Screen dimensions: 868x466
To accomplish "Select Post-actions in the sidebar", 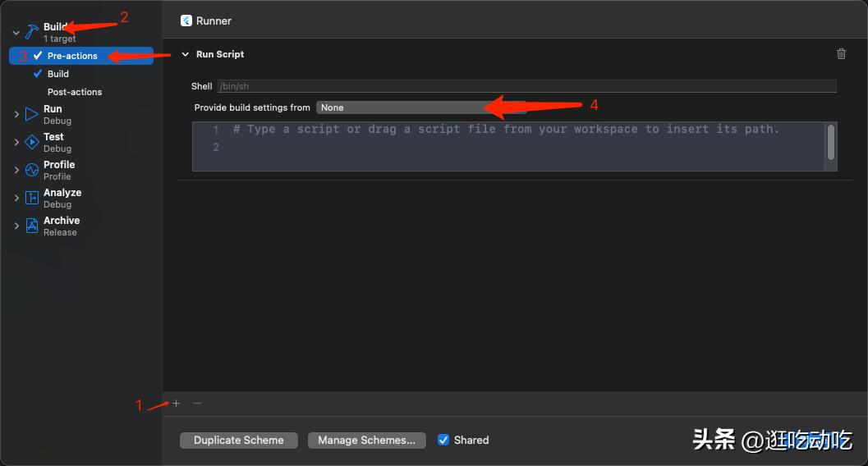I will pos(75,92).
